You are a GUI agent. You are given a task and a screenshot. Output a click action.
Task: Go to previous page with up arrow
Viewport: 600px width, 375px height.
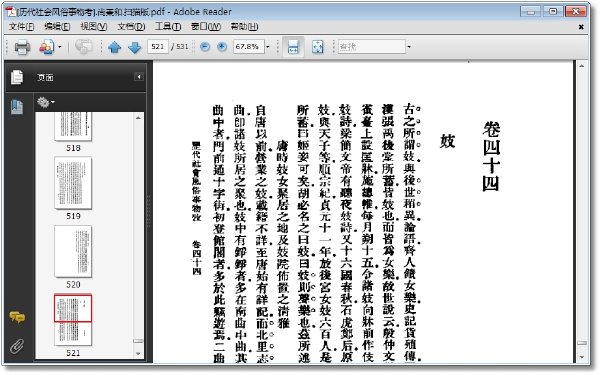tap(114, 47)
